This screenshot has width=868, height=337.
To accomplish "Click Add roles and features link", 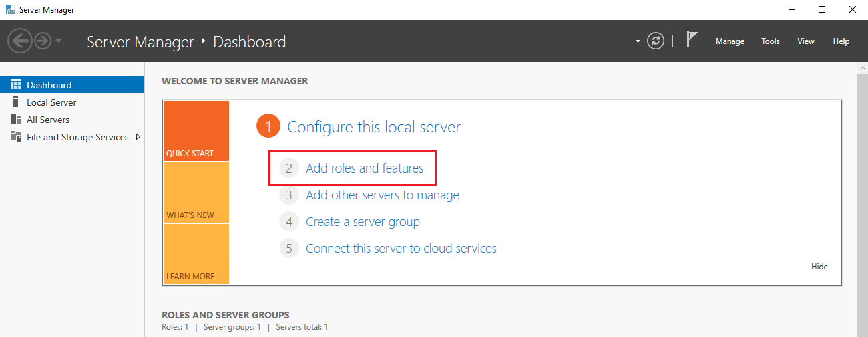I will point(365,168).
